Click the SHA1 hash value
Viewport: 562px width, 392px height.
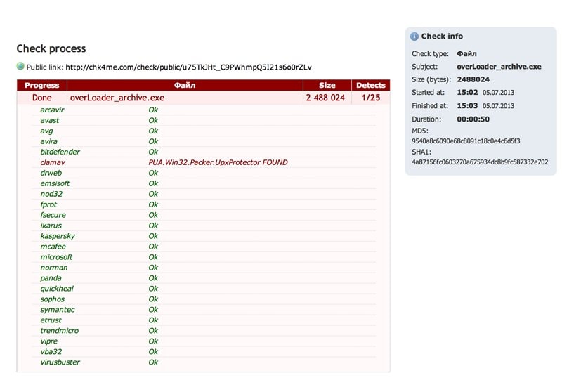(480, 162)
